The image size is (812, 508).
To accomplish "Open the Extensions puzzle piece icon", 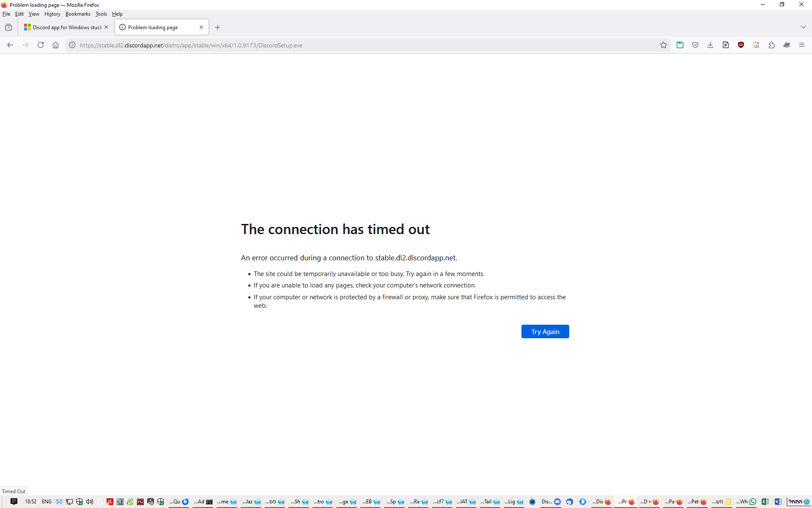I will click(771, 45).
